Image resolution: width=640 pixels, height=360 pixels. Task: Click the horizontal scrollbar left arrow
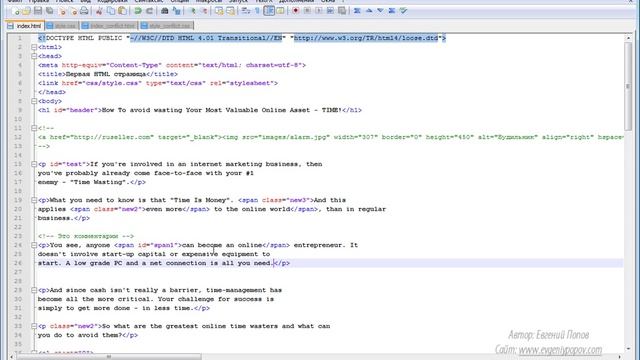pos(11,357)
